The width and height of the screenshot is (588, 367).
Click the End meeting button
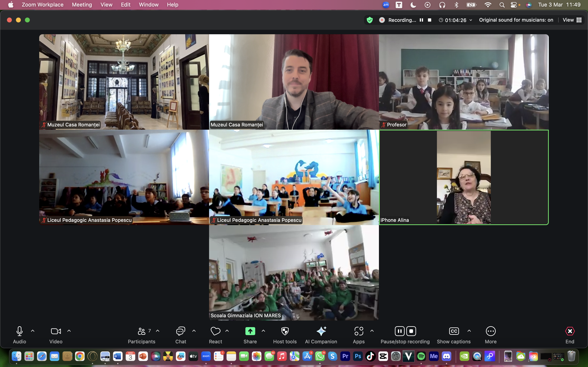point(570,331)
